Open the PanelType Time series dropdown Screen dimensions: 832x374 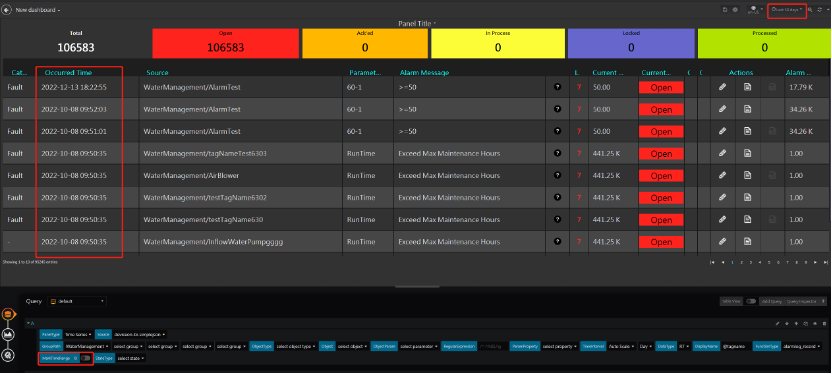coord(78,335)
